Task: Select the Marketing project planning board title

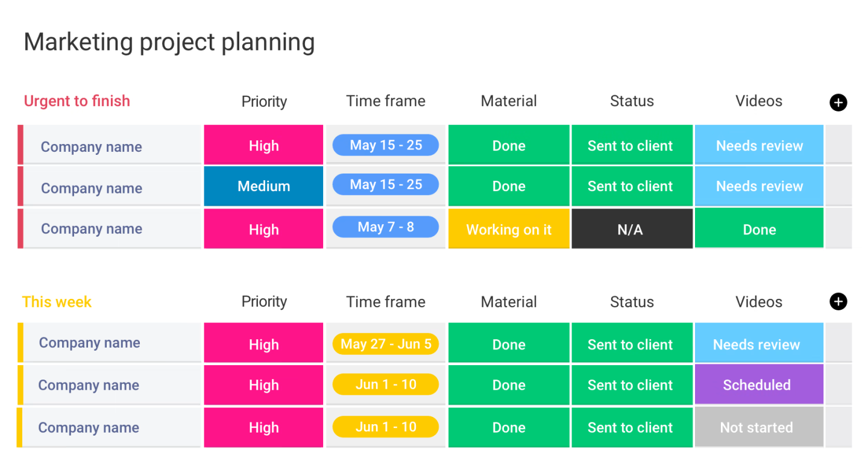Action: coord(169,42)
